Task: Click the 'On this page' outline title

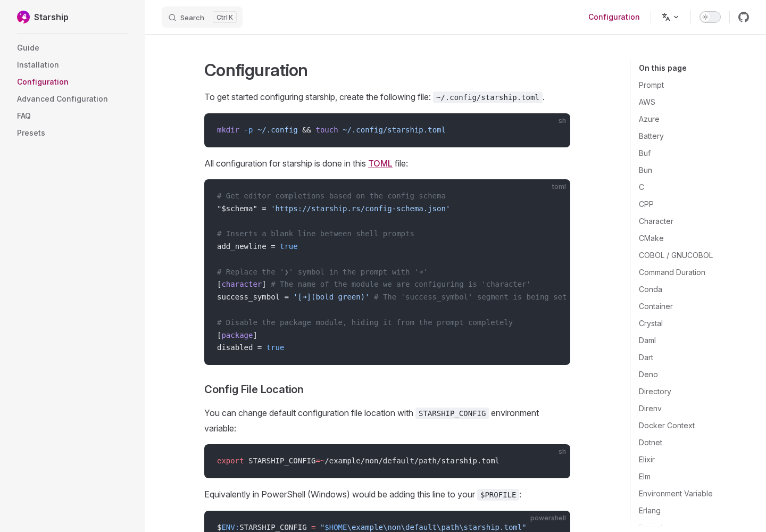Action: point(662,68)
